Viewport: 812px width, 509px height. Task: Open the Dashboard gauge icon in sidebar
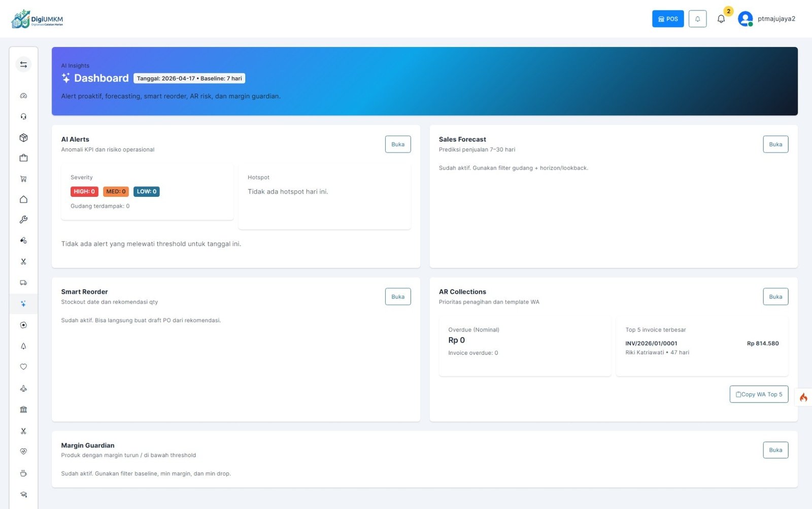click(23, 95)
